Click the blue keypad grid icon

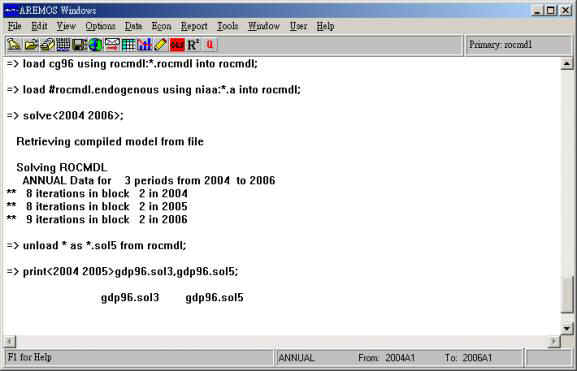tap(63, 45)
